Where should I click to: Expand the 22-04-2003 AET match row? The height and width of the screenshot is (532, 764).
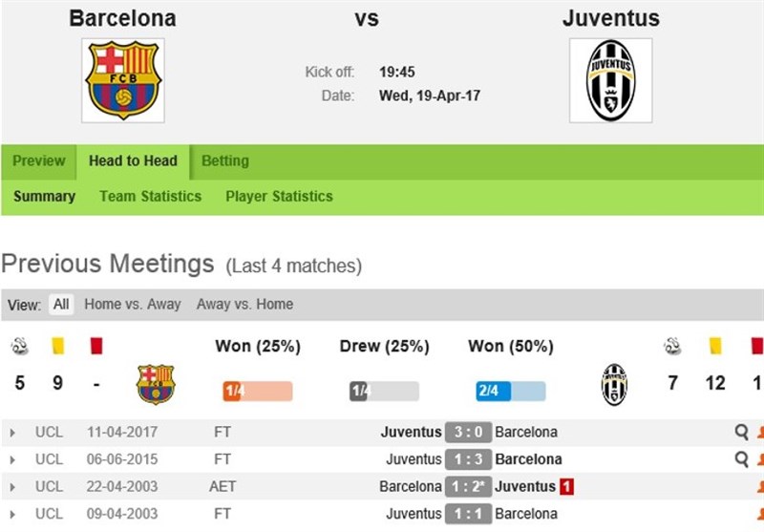tap(12, 487)
